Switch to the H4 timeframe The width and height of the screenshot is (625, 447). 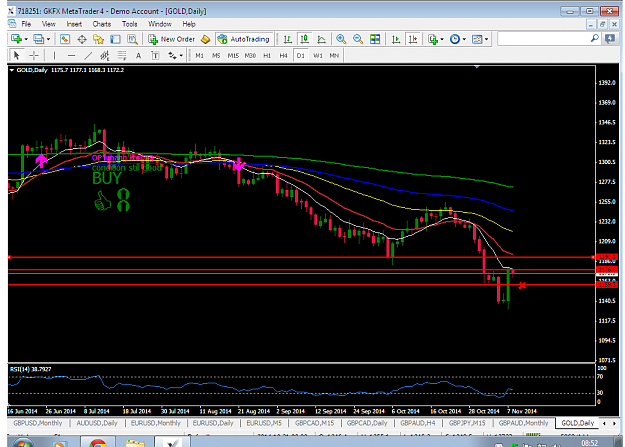coord(283,55)
